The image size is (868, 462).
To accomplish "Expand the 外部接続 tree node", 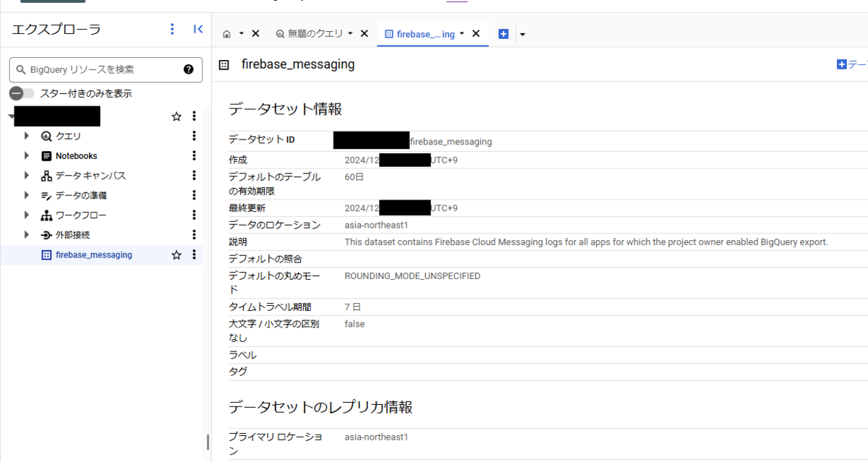I will (x=27, y=235).
